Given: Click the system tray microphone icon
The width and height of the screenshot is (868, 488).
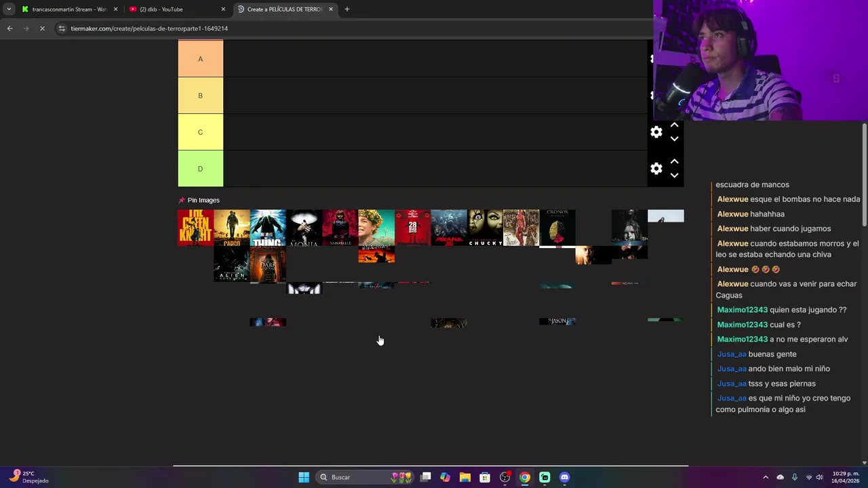Looking at the screenshot, I should coord(794,477).
